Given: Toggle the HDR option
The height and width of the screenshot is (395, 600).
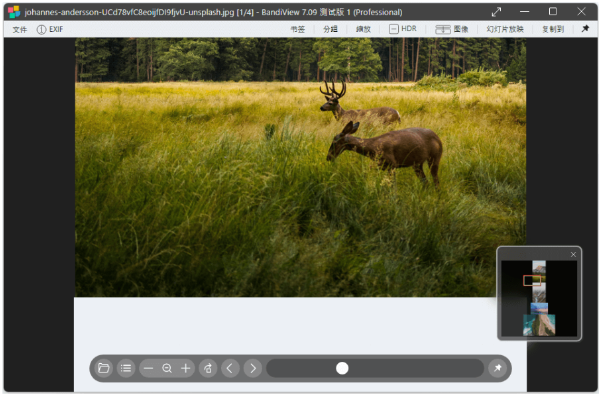Looking at the screenshot, I should pos(403,29).
